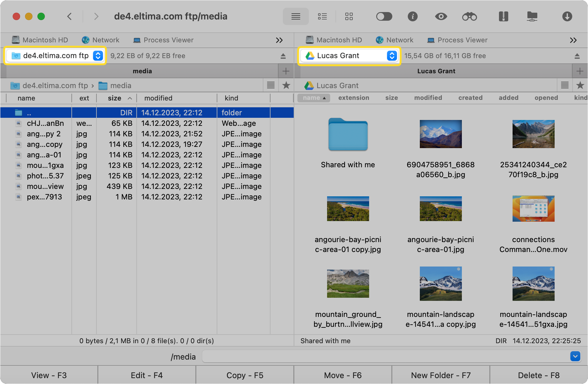This screenshot has width=588, height=384.
Task: Click the binoculars search icon
Action: (469, 16)
